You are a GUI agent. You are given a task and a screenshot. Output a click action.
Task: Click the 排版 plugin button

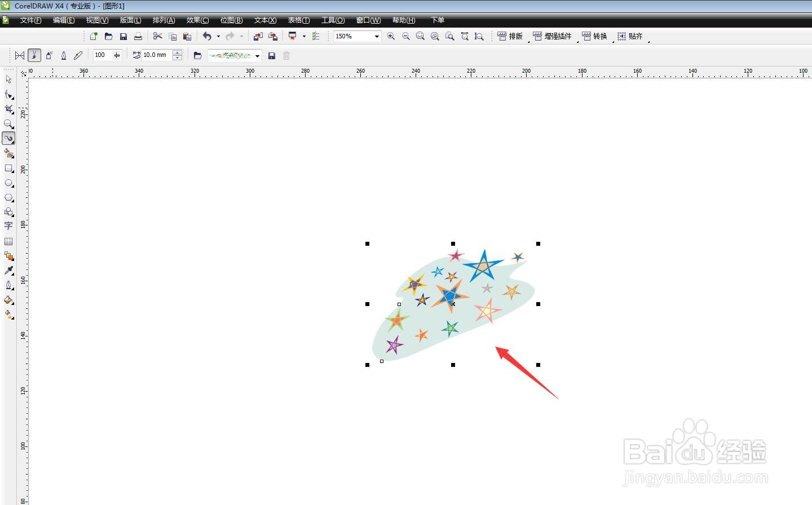point(510,36)
